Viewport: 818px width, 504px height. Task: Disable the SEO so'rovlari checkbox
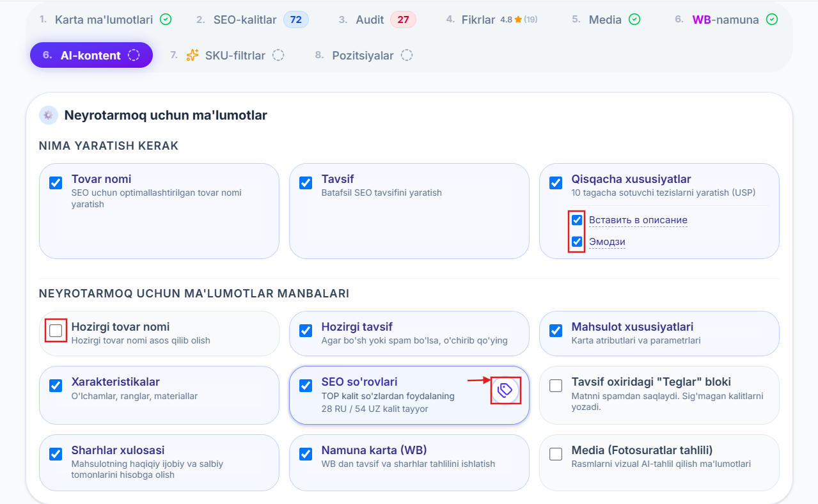click(x=306, y=386)
